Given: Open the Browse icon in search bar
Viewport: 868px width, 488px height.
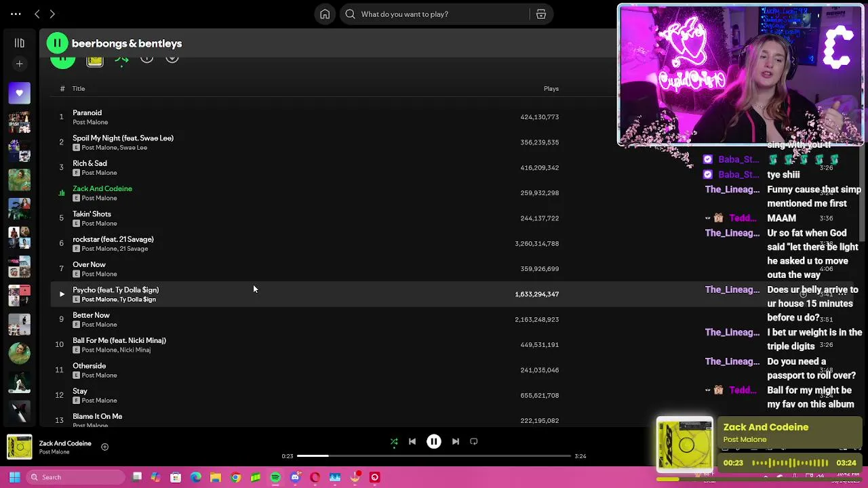Looking at the screenshot, I should [541, 14].
